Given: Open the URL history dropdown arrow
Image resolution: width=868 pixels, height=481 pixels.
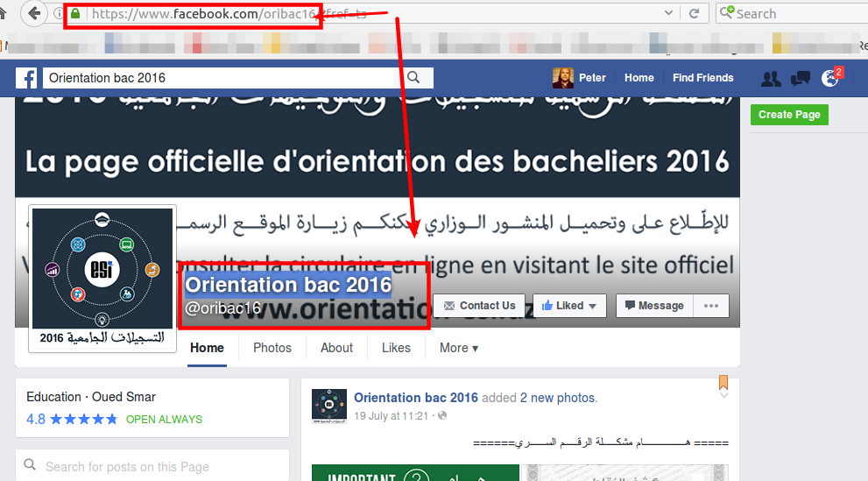Looking at the screenshot, I should pos(668,13).
